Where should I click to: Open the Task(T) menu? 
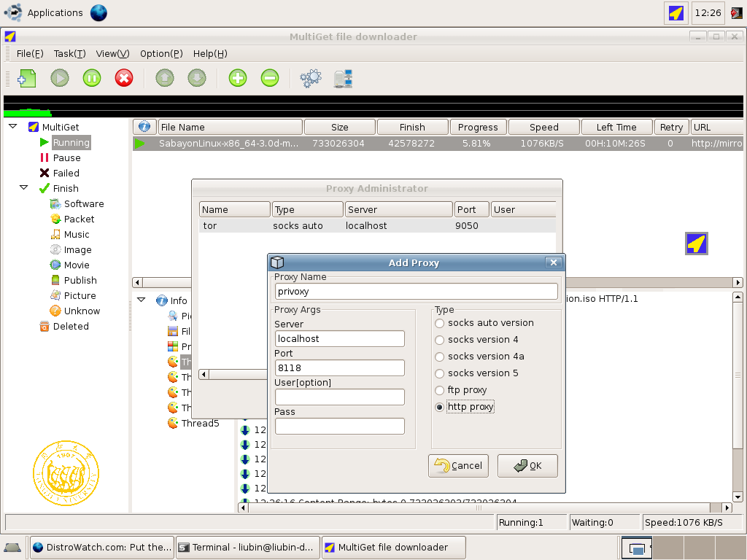click(69, 53)
